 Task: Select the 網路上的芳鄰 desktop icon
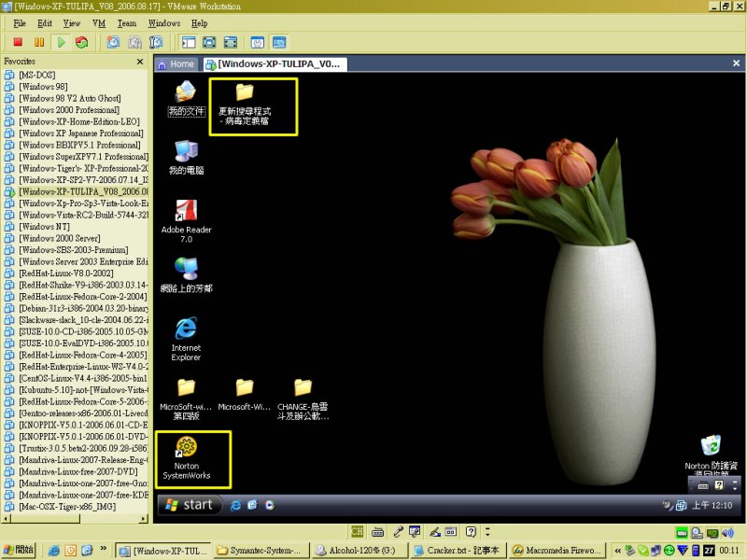pyautogui.click(x=186, y=274)
